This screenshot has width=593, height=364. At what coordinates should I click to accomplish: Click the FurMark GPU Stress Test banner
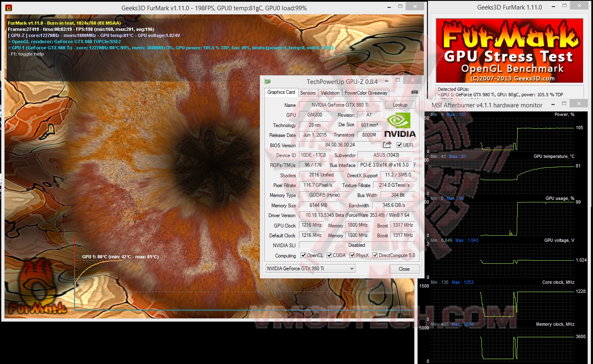510,51
